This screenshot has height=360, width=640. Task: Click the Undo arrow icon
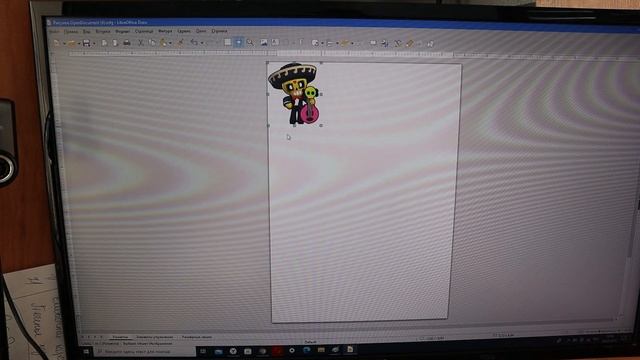(194, 43)
